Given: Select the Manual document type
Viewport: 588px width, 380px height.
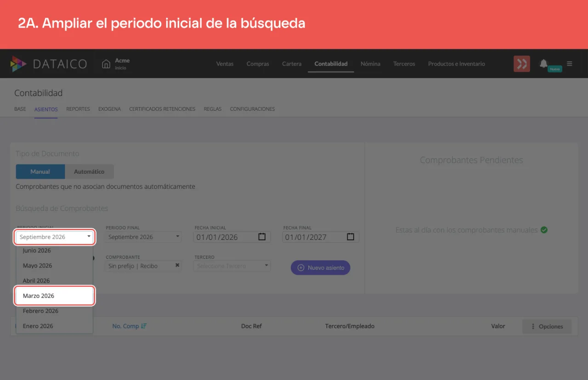Looking at the screenshot, I should click(x=40, y=171).
